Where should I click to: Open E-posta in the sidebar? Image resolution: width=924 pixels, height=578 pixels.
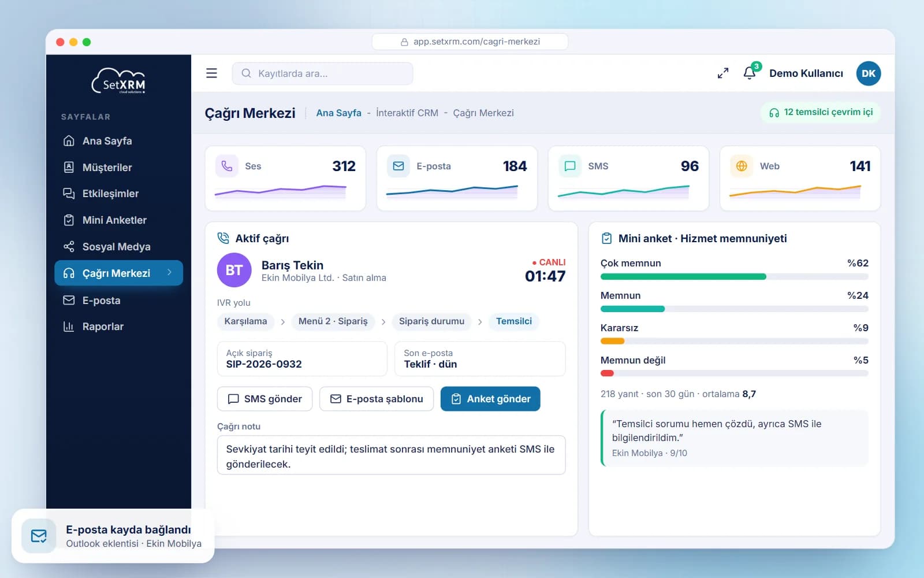[118, 301]
